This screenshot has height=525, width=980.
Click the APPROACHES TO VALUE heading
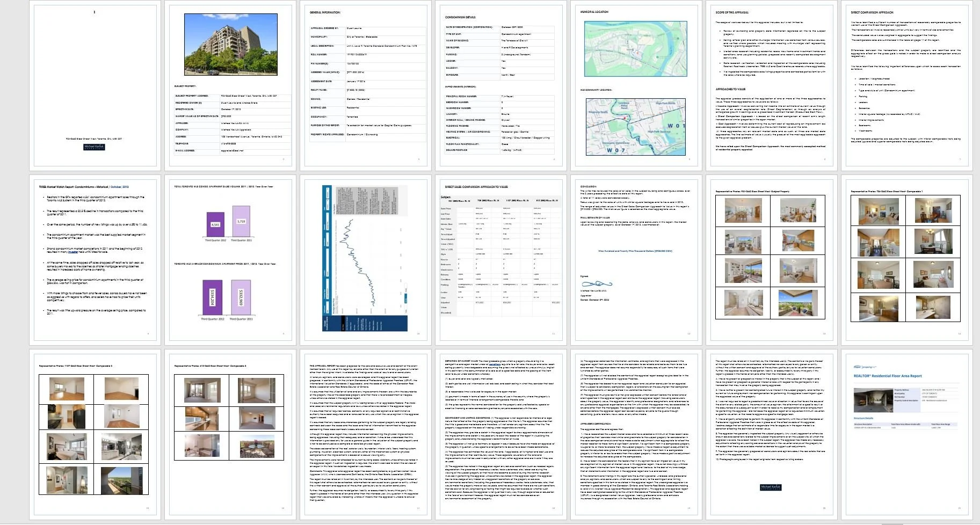pyautogui.click(x=730, y=89)
